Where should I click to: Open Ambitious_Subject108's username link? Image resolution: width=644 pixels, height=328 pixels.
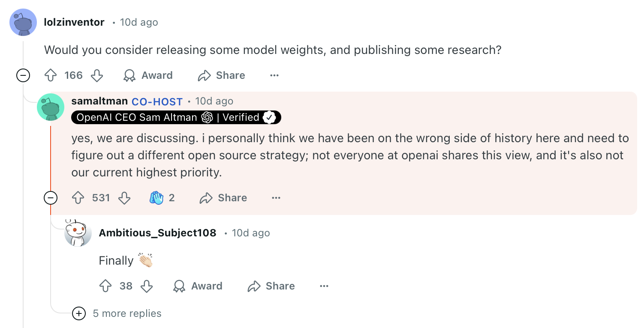click(157, 233)
